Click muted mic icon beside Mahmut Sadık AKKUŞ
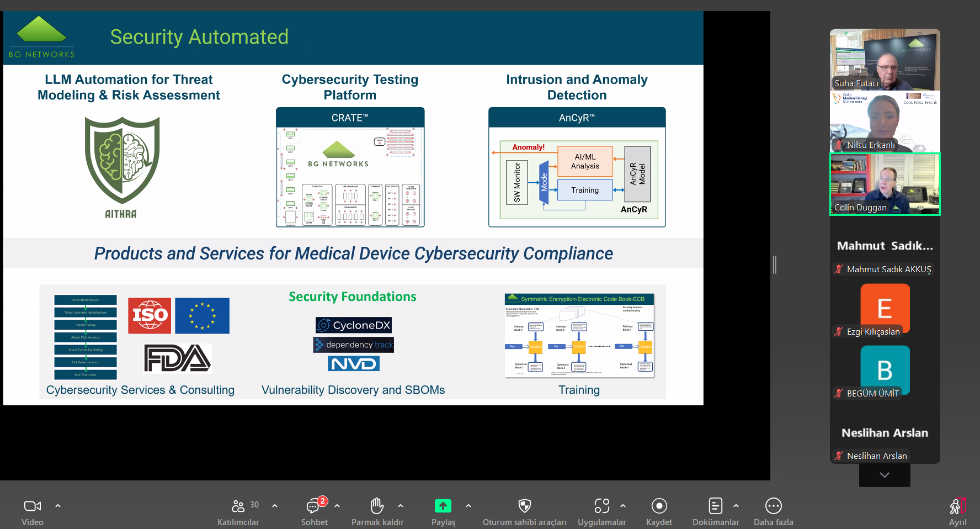The height and width of the screenshot is (529, 980). click(x=839, y=269)
